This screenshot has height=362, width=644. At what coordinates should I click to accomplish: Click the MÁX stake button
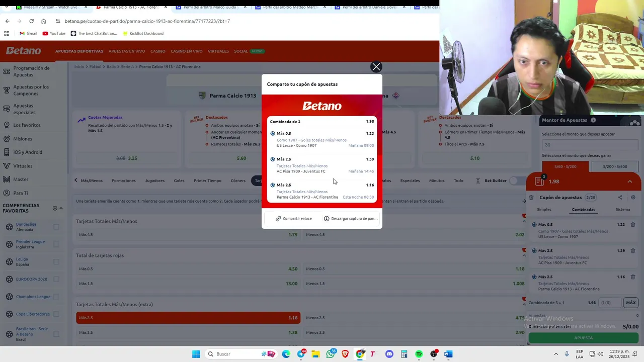[631, 303]
